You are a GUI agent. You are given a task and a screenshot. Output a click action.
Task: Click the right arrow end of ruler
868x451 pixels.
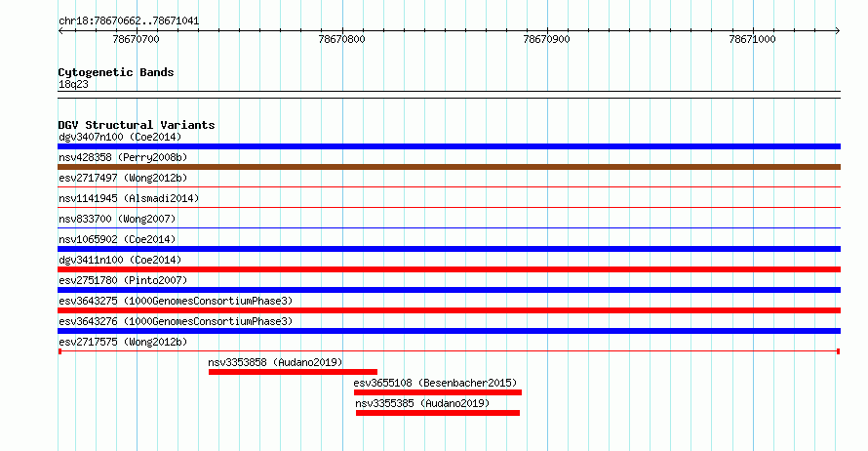pos(838,31)
